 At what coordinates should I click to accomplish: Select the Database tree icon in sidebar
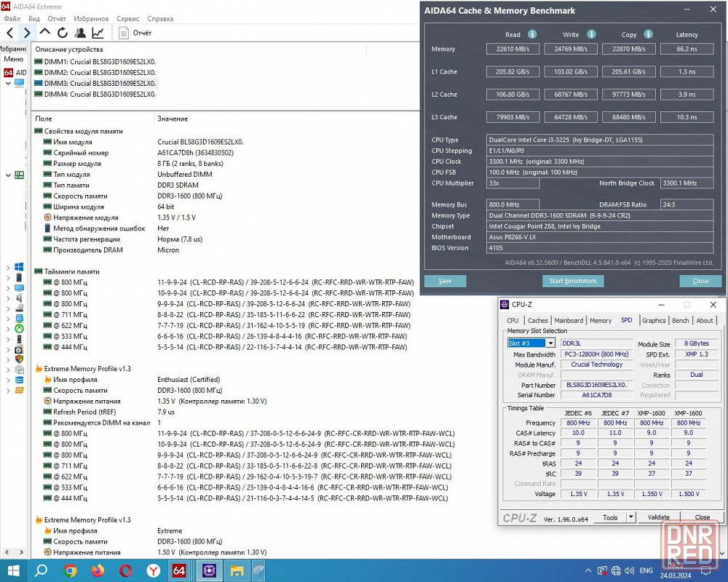click(x=19, y=380)
